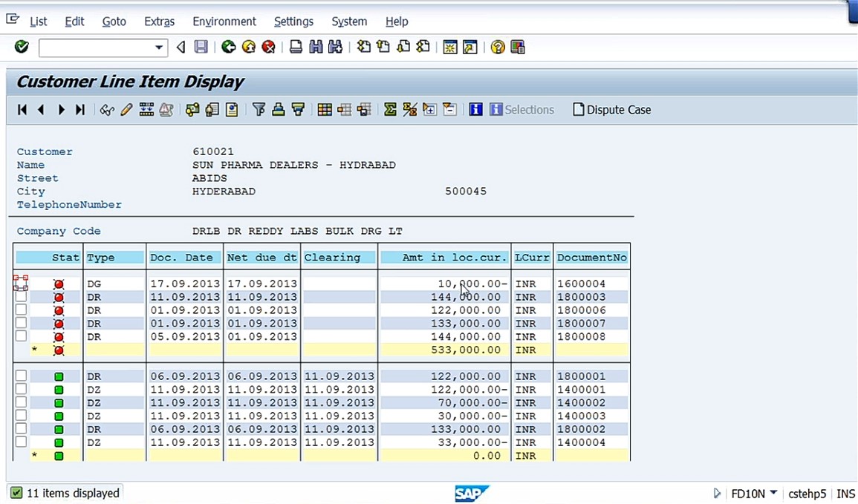Click the Print icon in top toolbar
Image resolution: width=858 pixels, height=504 pixels.
coord(296,47)
